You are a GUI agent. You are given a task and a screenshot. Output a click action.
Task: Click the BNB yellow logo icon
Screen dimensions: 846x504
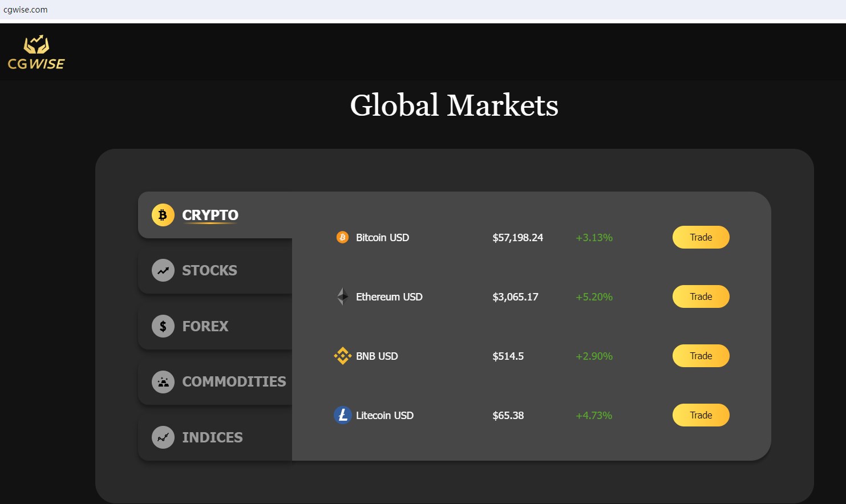click(342, 356)
